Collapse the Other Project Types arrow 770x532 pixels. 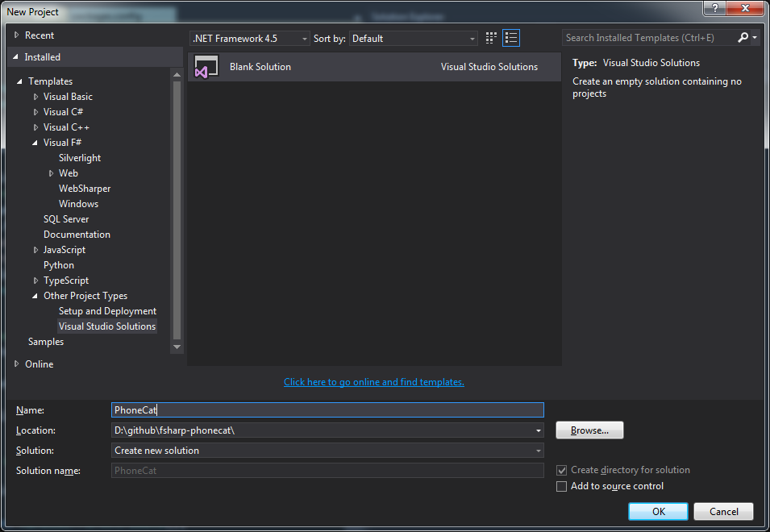pyautogui.click(x=35, y=296)
